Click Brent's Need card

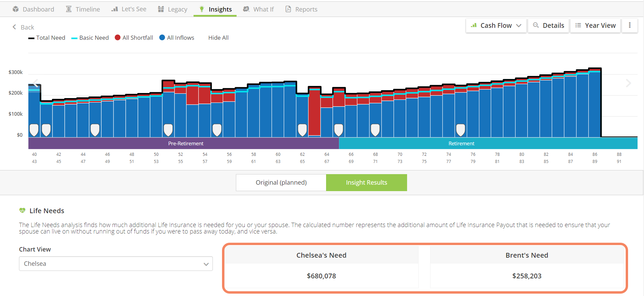click(x=527, y=267)
